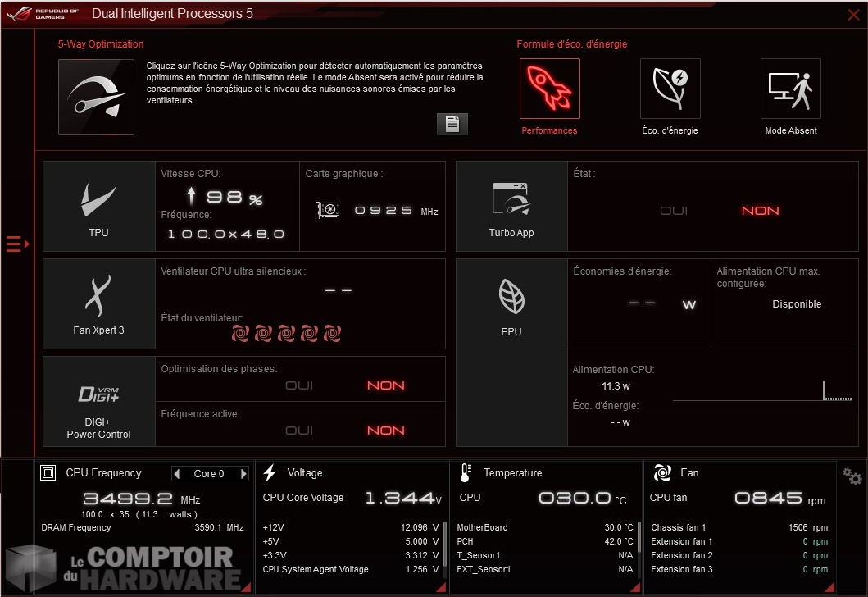The height and width of the screenshot is (597, 868).
Task: Open monitoring settings gear icon
Action: pyautogui.click(x=852, y=476)
